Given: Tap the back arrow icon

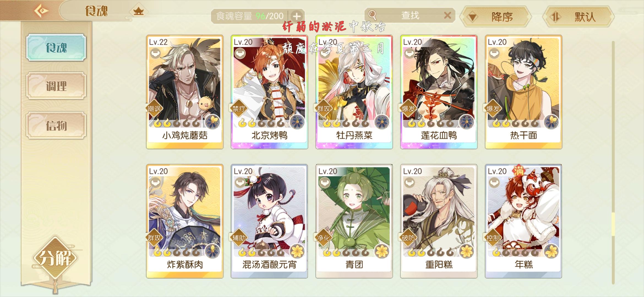Looking at the screenshot, I should click(x=41, y=11).
